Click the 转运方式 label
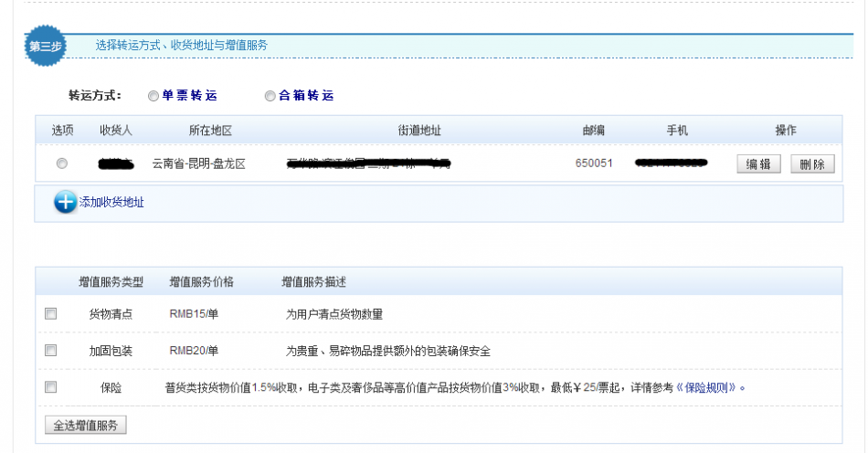Viewport: 868px width, 453px height. (x=95, y=95)
